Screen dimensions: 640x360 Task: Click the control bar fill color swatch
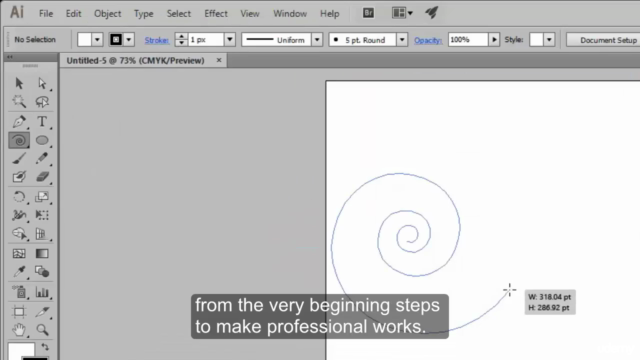click(x=84, y=40)
